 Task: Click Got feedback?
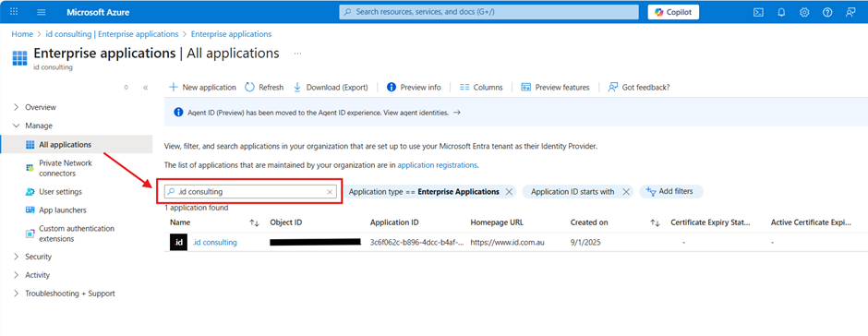pyautogui.click(x=639, y=87)
